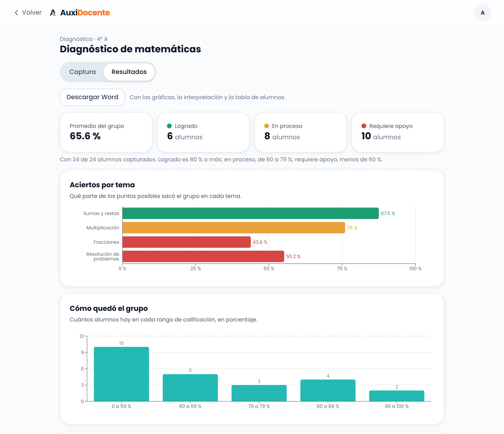This screenshot has height=434, width=504.
Task: Click the 70 a 79 % histogram bar
Action: (259, 393)
